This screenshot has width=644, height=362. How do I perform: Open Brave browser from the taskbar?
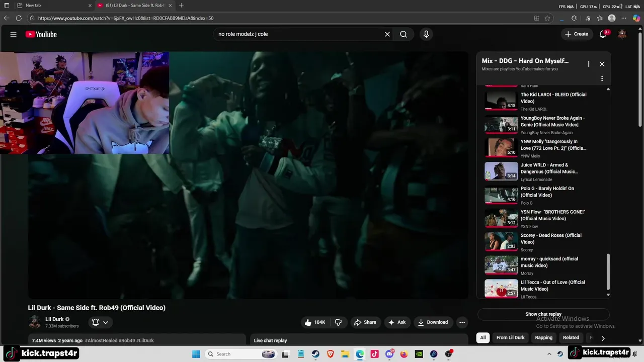[330, 354]
